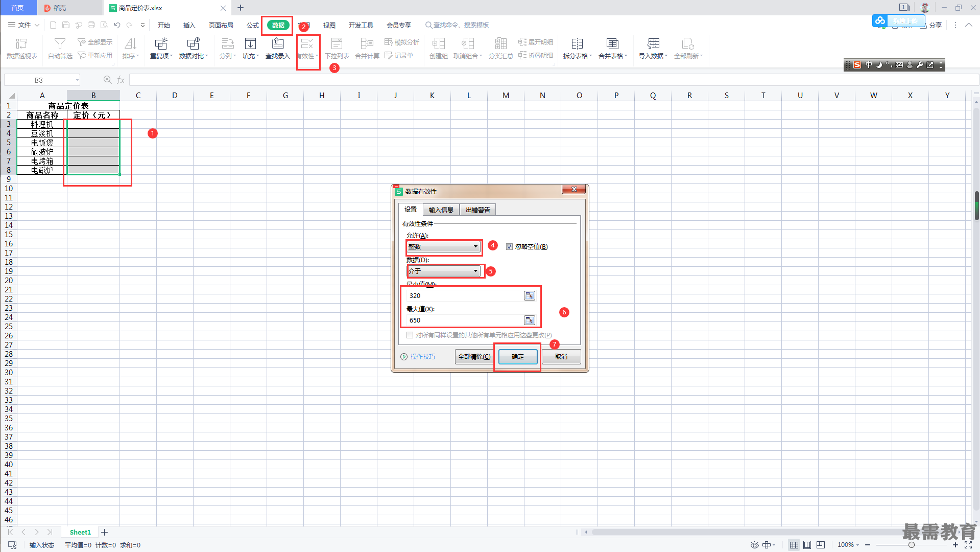Click the What-If Analysis (模拟分析) icon
This screenshot has width=980, height=552.
click(389, 42)
